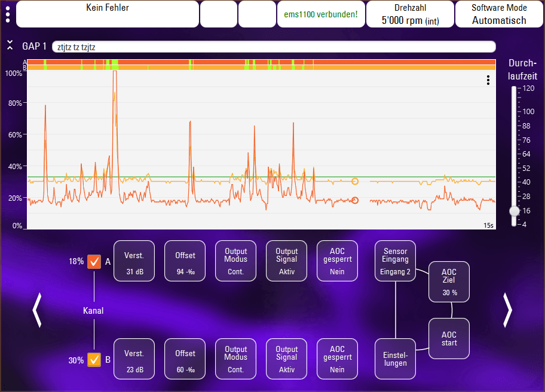Open the AOC Ziel 30 % setting
Image resolution: width=545 pixels, height=392 pixels.
(449, 282)
